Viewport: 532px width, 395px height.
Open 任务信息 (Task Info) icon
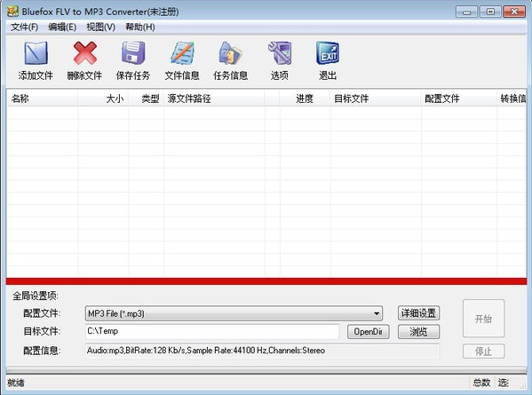pyautogui.click(x=230, y=53)
